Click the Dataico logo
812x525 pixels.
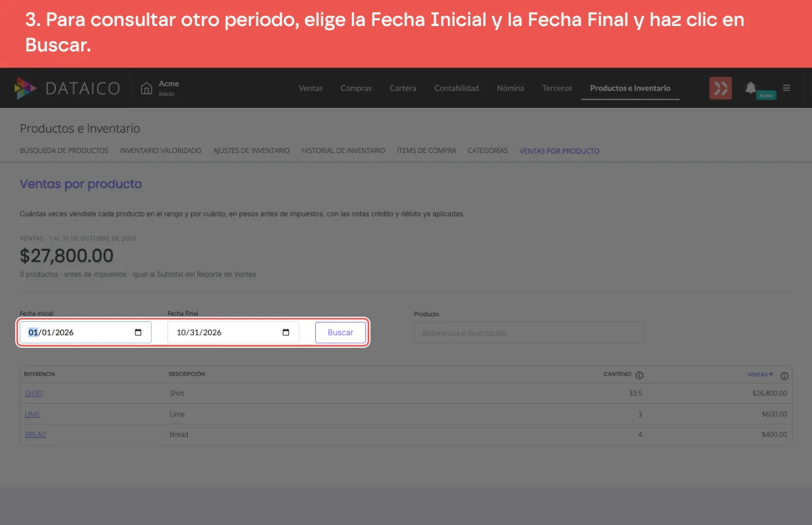click(67, 88)
